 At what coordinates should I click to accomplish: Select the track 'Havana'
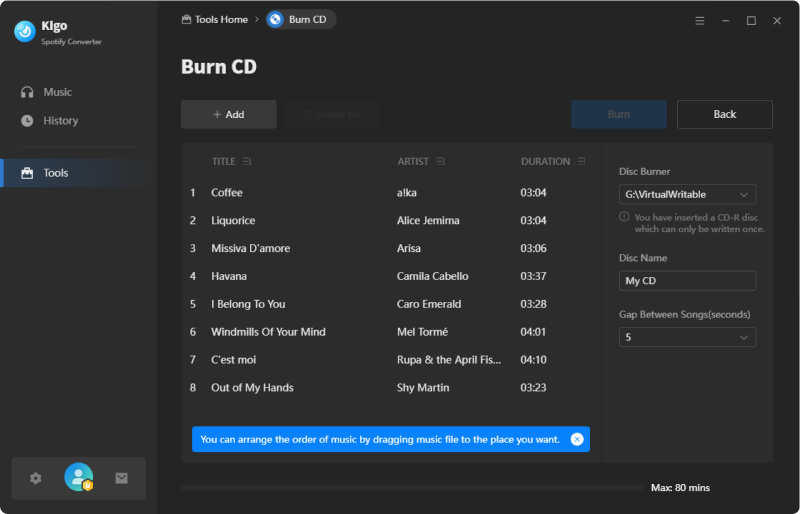point(229,276)
